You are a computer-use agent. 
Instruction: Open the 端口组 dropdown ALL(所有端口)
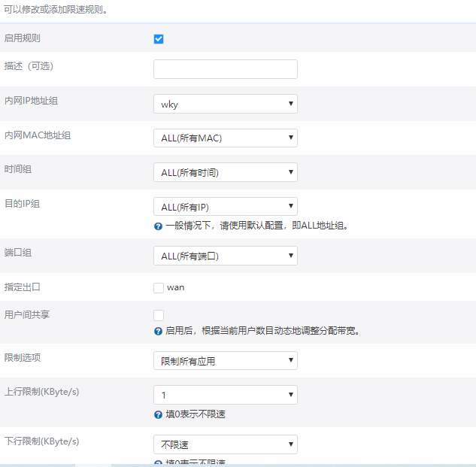coord(226,256)
